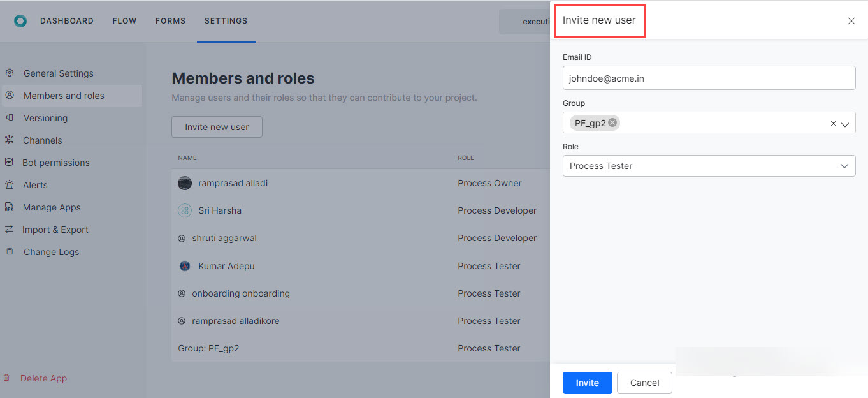Click the Import & Export arrows icon

(x=10, y=230)
